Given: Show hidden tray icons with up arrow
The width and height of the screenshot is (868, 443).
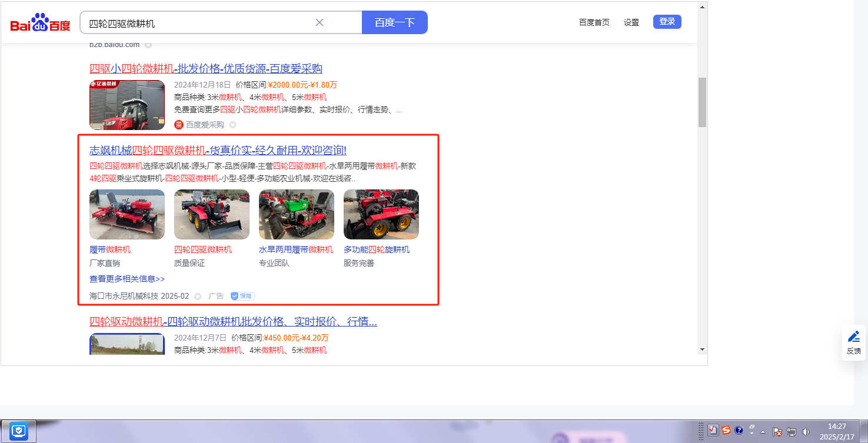Looking at the screenshot, I should pyautogui.click(x=763, y=431).
